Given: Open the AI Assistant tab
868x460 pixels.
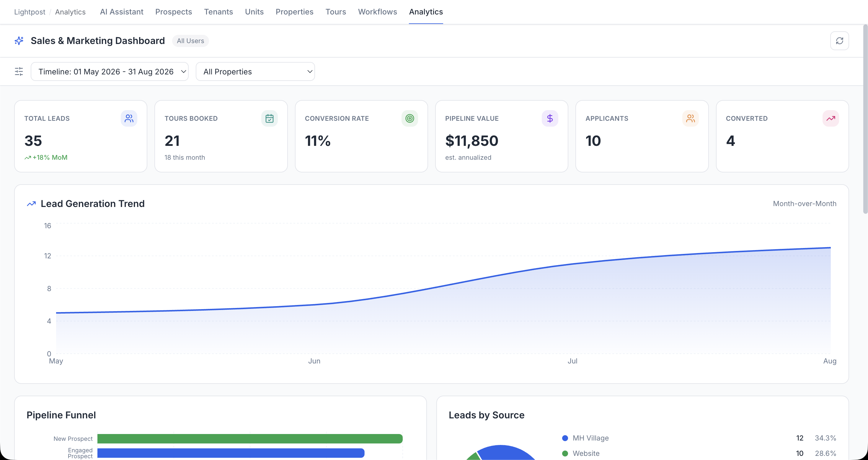Looking at the screenshot, I should (x=122, y=12).
